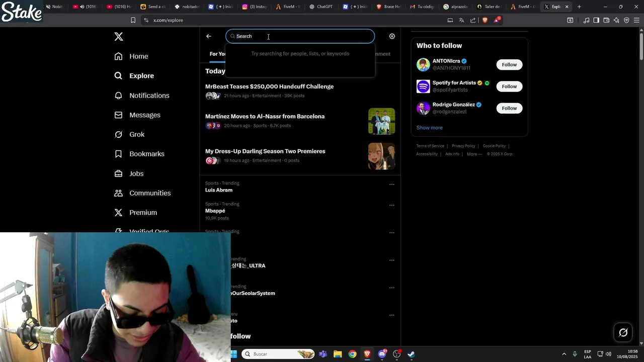Open a new browser tab
The width and height of the screenshot is (644, 362).
click(x=579, y=7)
